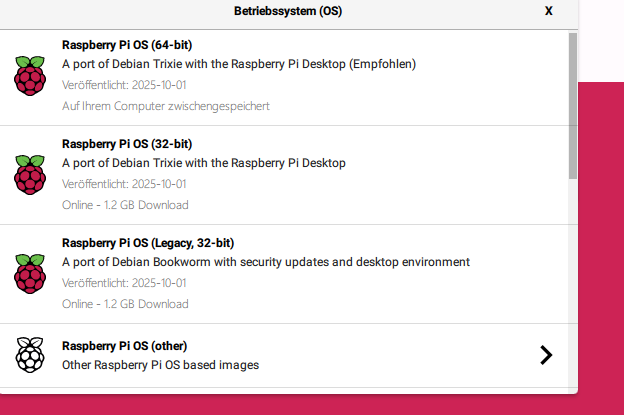Click the Debian Bookworm security updates description
The height and width of the screenshot is (415, 624).
click(x=266, y=262)
